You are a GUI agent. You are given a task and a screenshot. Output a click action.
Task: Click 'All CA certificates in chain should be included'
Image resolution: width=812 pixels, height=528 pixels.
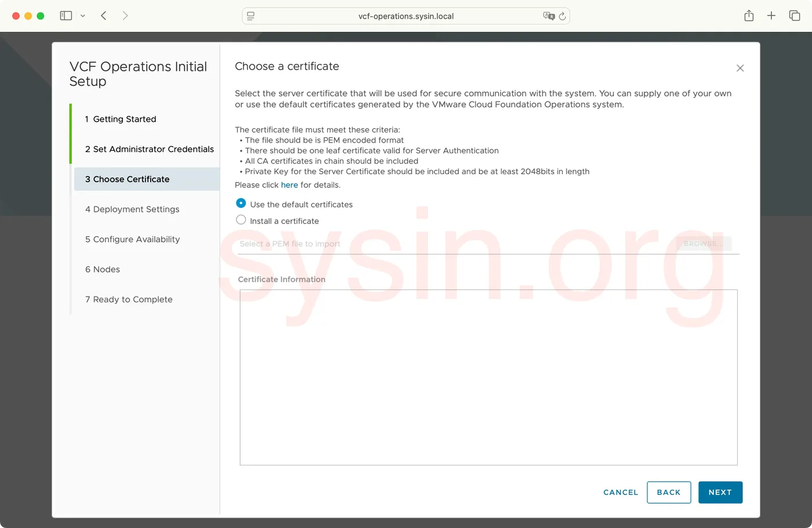click(x=331, y=161)
